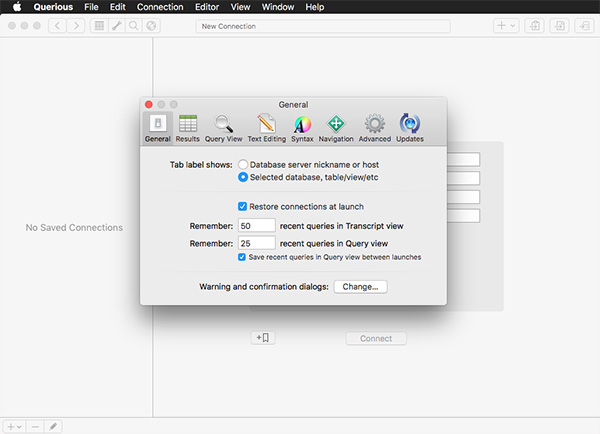Click the pencil edit icon in bottom bar

(x=54, y=425)
